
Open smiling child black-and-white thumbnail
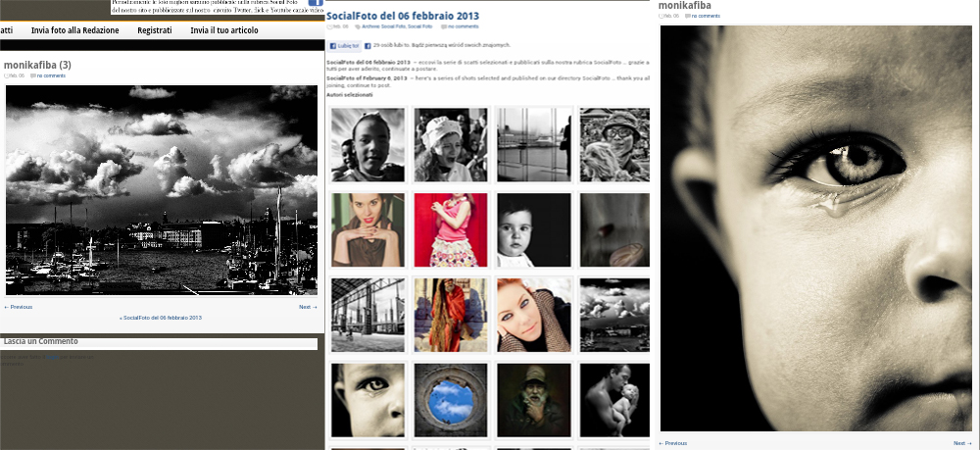coord(368,145)
